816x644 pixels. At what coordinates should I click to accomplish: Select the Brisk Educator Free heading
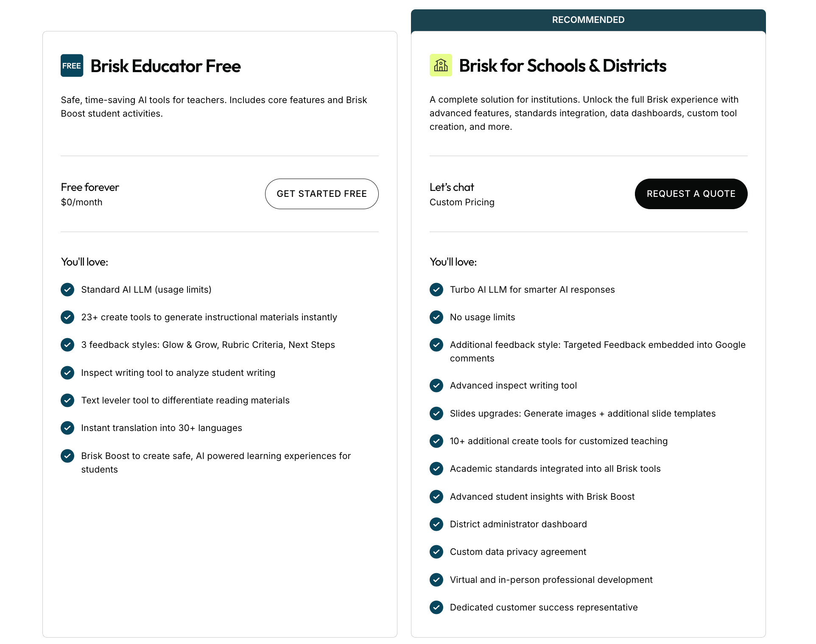pos(165,66)
